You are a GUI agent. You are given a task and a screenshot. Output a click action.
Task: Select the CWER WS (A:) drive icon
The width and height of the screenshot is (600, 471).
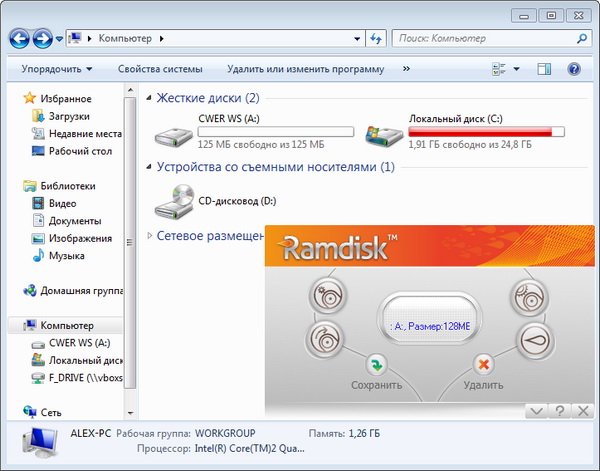click(x=173, y=136)
